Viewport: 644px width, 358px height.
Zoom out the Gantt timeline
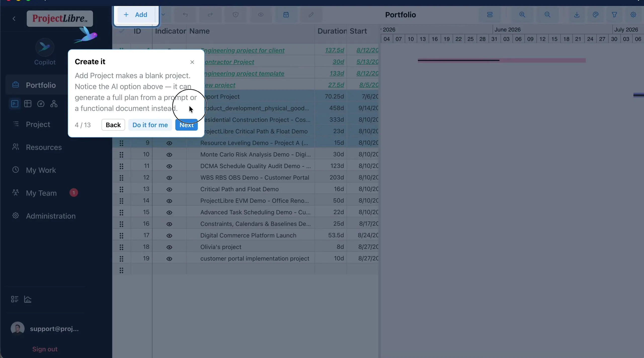pos(547,15)
